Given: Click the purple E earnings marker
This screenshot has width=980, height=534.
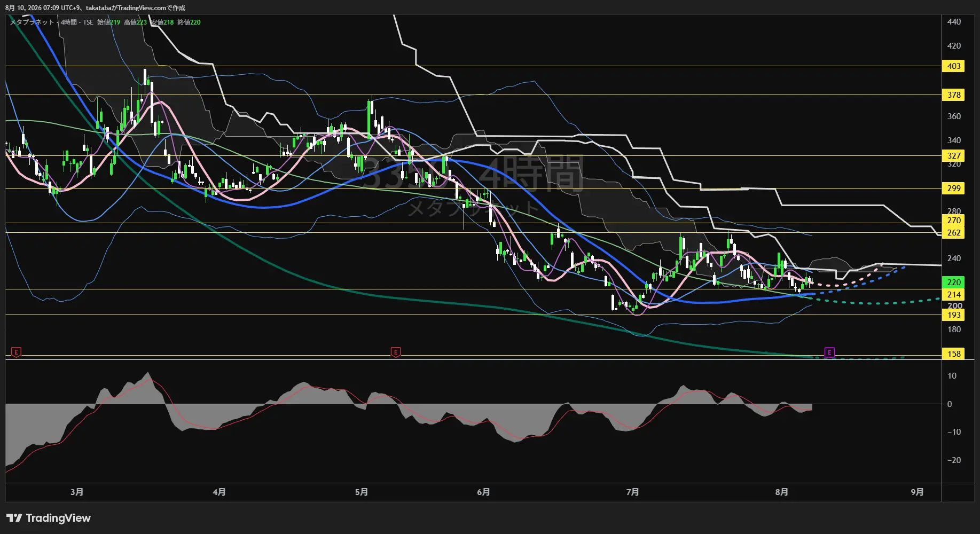Looking at the screenshot, I should pos(829,352).
